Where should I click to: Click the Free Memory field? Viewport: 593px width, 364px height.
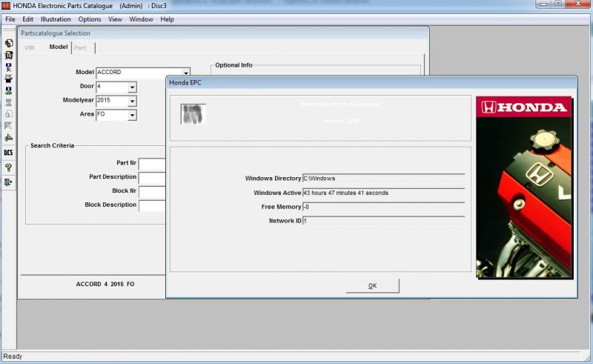pyautogui.click(x=383, y=207)
